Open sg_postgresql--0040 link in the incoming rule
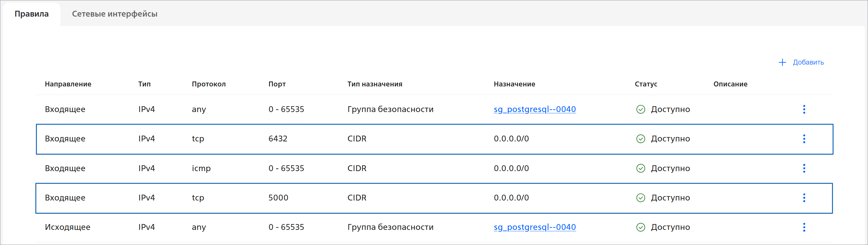Screen dimensions: 868x245 (x=534, y=109)
